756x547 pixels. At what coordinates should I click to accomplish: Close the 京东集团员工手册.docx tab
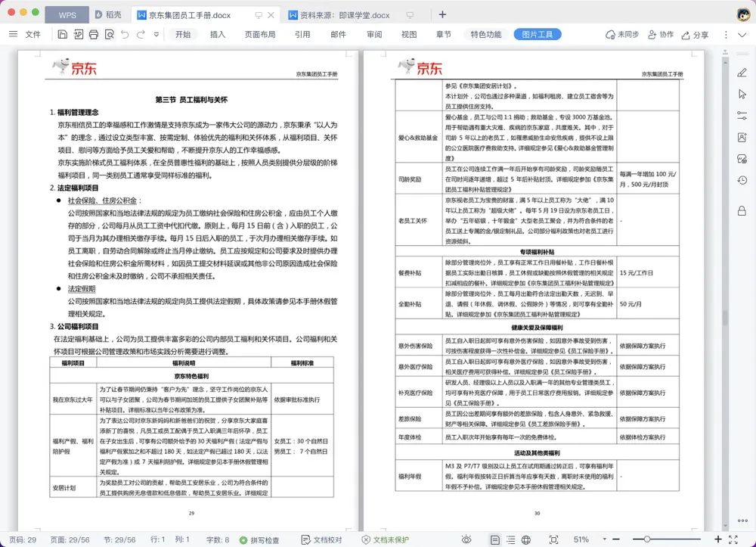(x=271, y=15)
